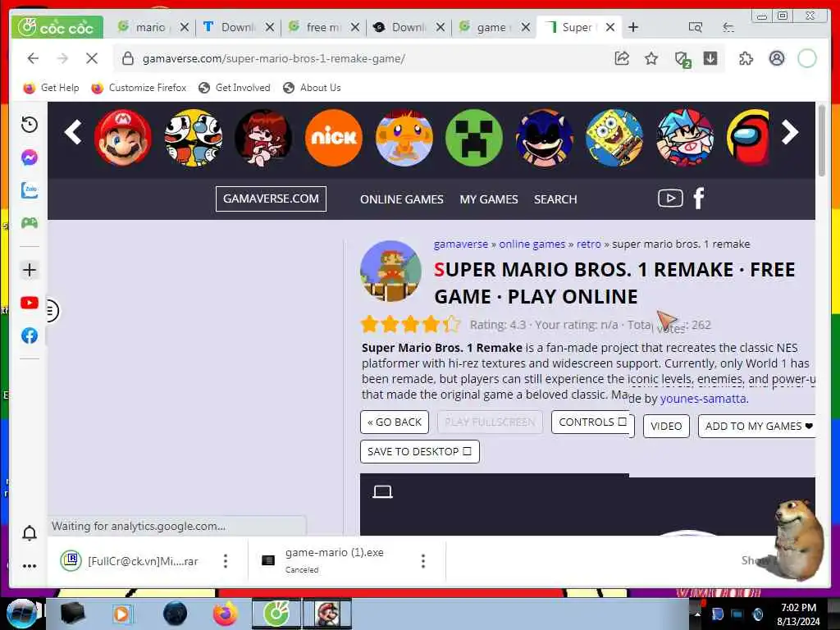Open Zalo in the sidebar
Screen dimensions: 840x630
30,190
